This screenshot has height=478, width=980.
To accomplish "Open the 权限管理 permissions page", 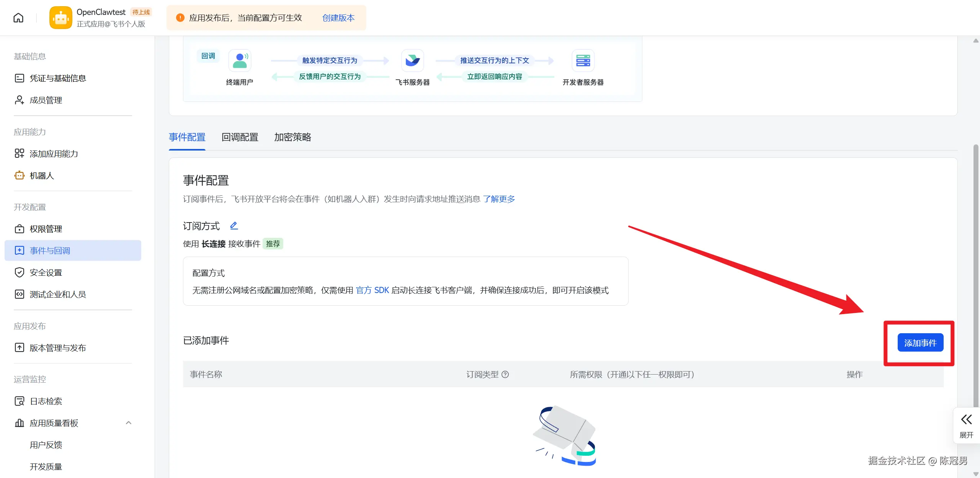I will pyautogui.click(x=46, y=229).
